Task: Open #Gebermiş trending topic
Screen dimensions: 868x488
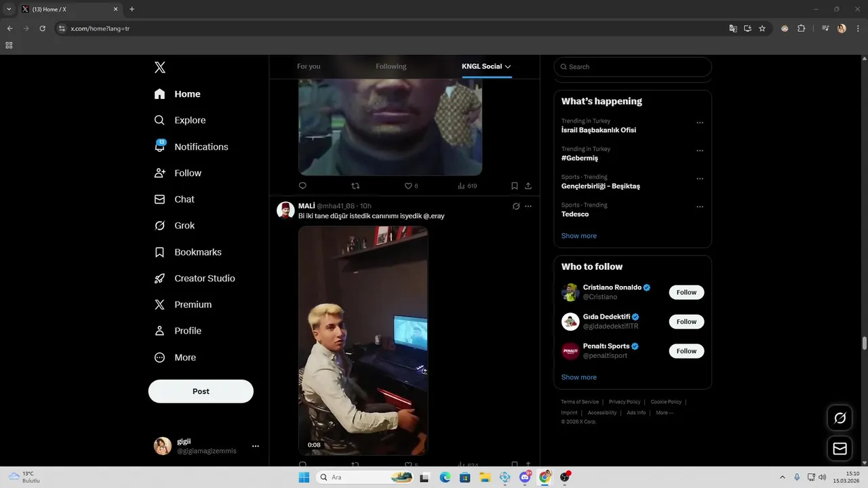Action: 580,158
